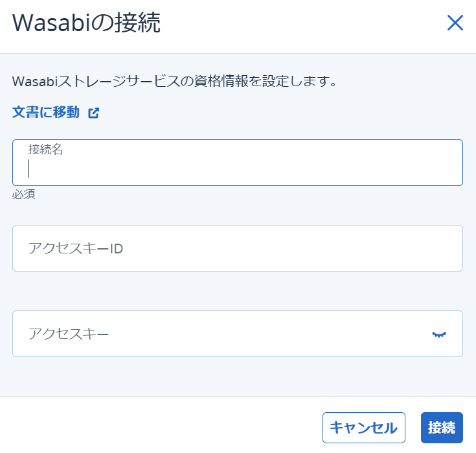Click the アクセスキーID placeholder text
This screenshot has width=476, height=453.
[76, 248]
